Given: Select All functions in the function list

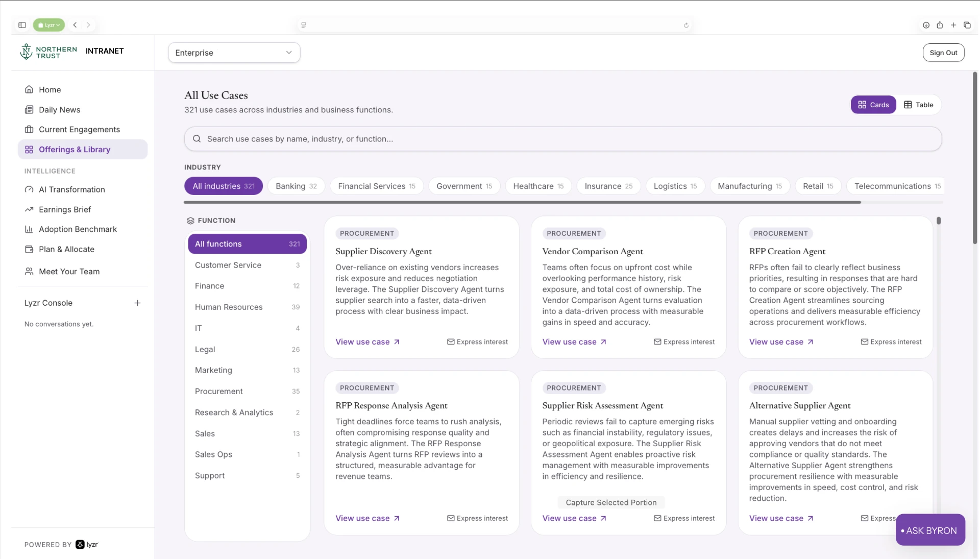Looking at the screenshot, I should [x=248, y=244].
